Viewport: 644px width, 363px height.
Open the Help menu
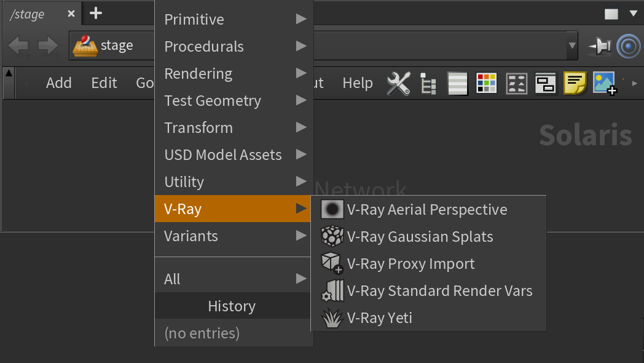coord(358,83)
